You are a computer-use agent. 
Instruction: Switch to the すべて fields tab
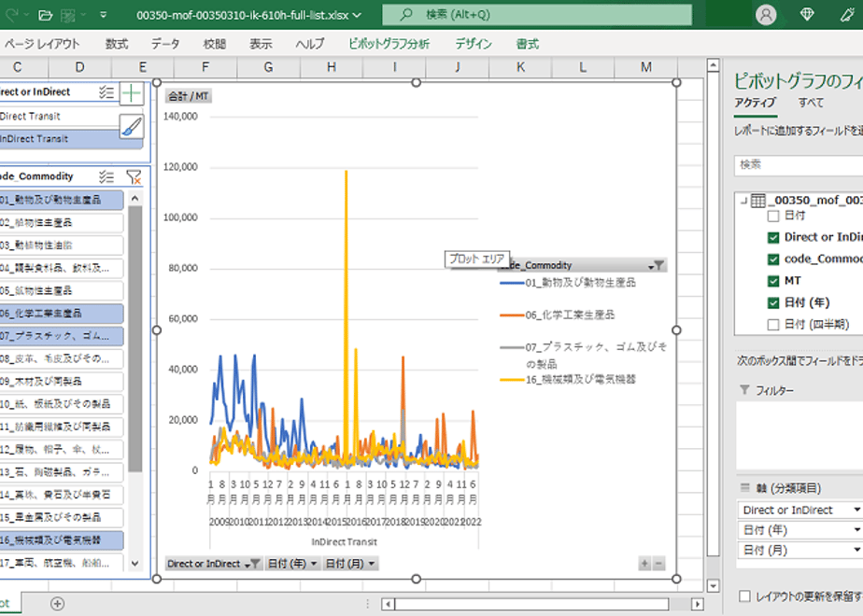coord(811,103)
